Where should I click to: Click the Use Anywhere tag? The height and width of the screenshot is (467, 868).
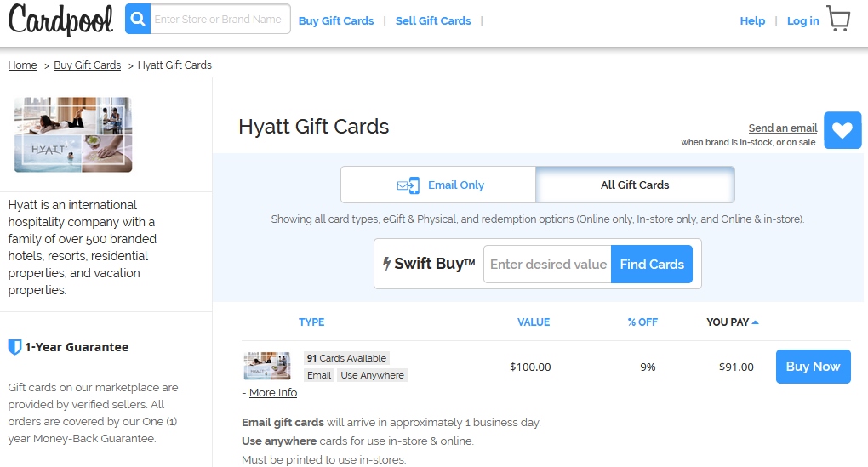click(372, 375)
